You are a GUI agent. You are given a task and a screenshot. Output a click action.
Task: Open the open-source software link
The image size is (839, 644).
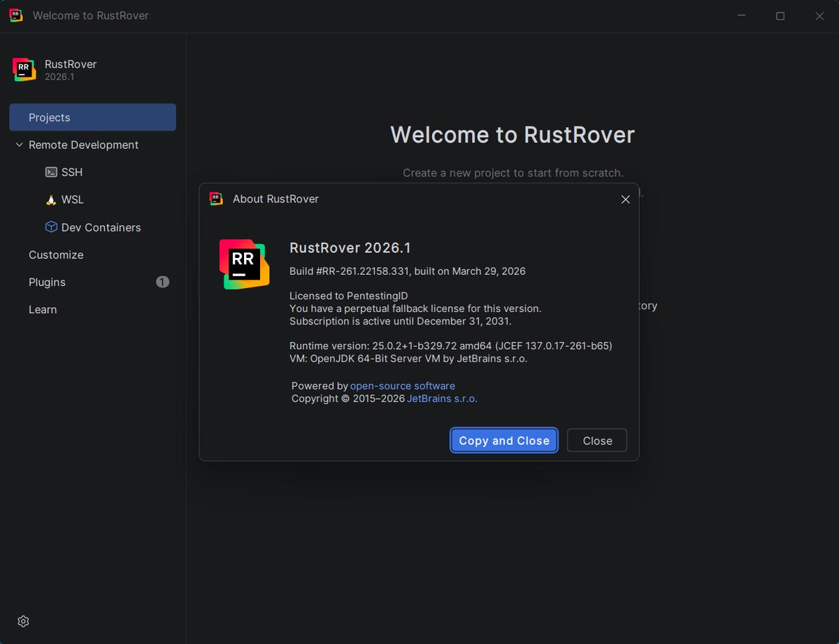tap(403, 385)
